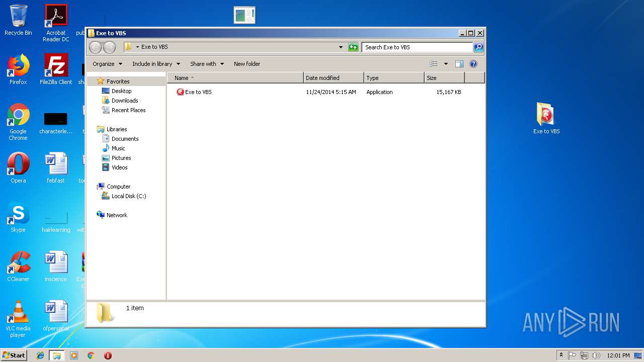Open Music library
Image resolution: width=644 pixels, height=362 pixels.
pos(118,148)
